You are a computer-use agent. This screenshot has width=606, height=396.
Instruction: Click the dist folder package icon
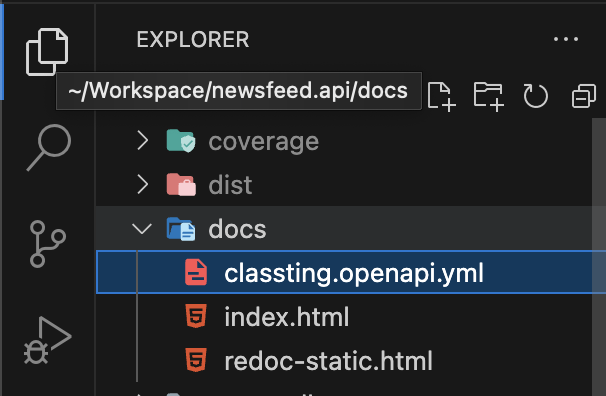click(181, 185)
